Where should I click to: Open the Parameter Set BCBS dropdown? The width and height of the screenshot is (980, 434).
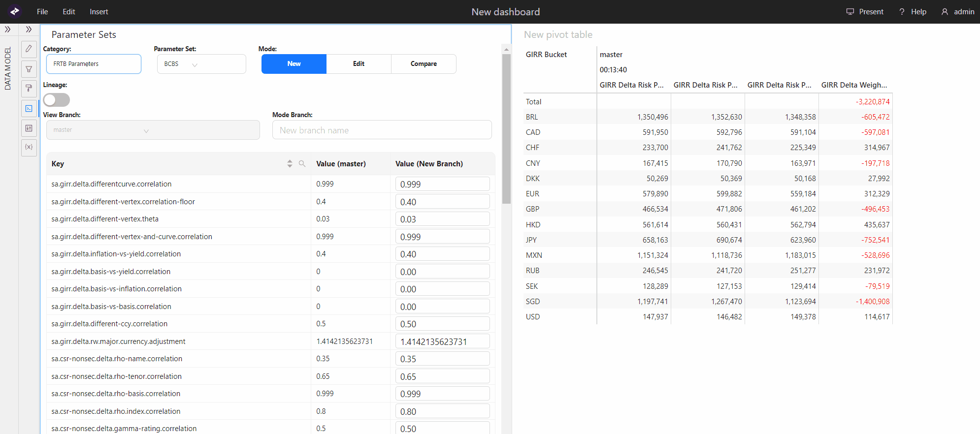tap(201, 64)
